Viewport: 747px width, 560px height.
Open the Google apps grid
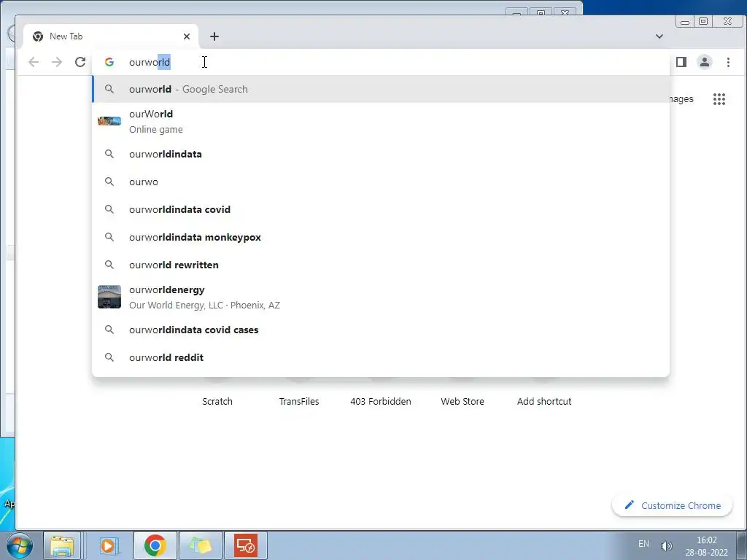pos(719,99)
